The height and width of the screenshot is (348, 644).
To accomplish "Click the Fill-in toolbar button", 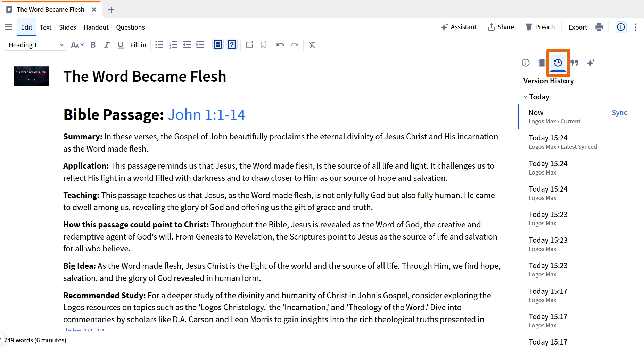I will [x=138, y=45].
